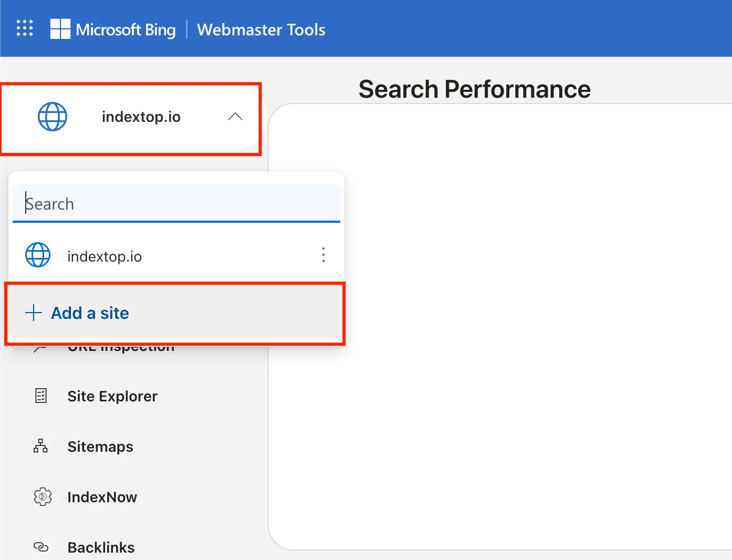Open the app launcher grid icon
Image resolution: width=732 pixels, height=560 pixels.
point(25,28)
